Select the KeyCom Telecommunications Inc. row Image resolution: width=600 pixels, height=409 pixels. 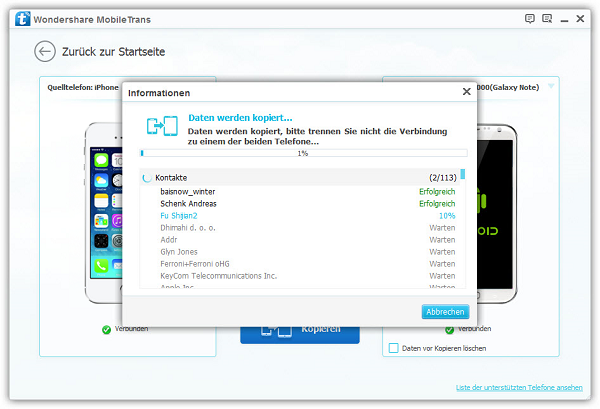coord(300,276)
